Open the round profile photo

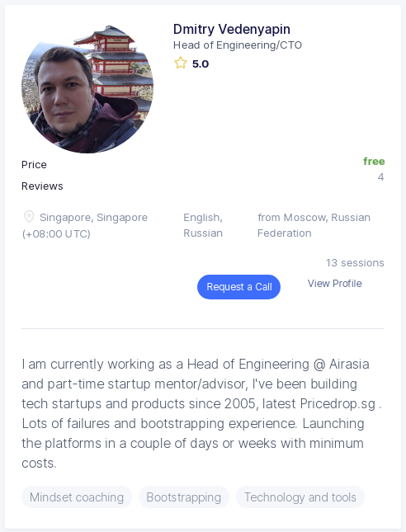click(x=87, y=88)
